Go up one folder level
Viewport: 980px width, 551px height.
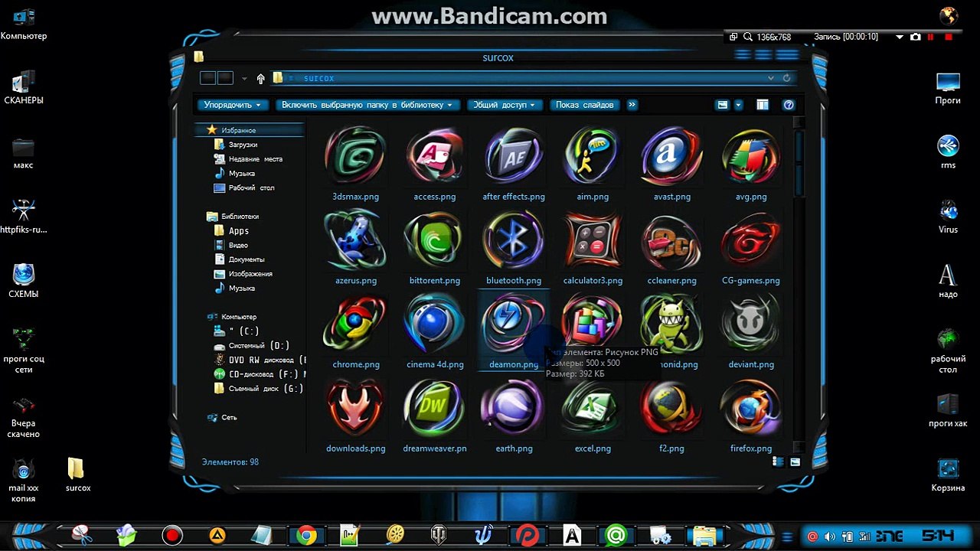coord(261,78)
